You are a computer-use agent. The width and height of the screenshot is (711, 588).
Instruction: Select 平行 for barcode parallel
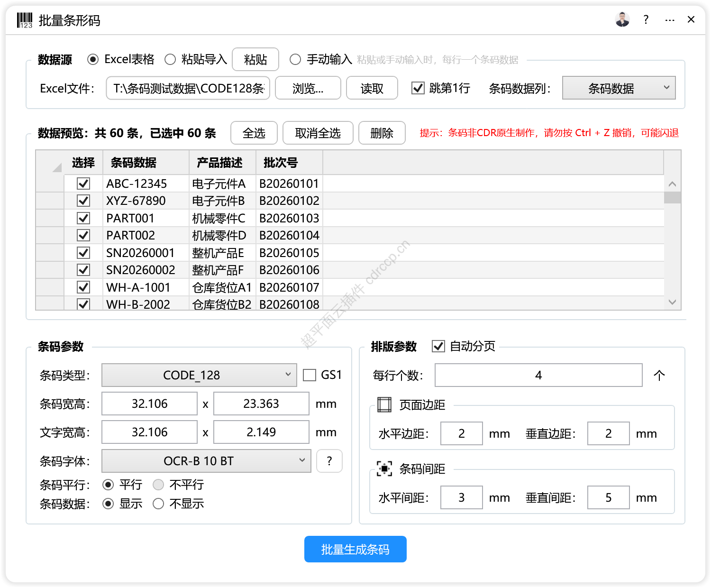point(108,485)
